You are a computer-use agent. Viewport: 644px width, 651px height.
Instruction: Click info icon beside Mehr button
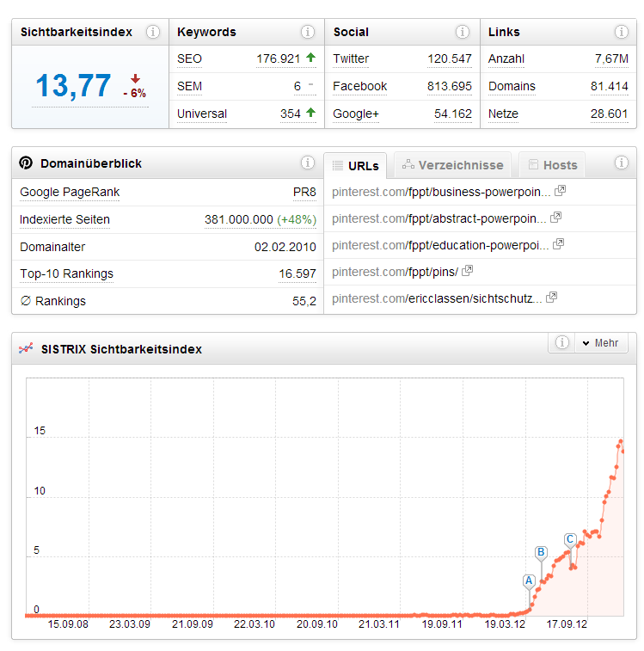click(x=561, y=342)
